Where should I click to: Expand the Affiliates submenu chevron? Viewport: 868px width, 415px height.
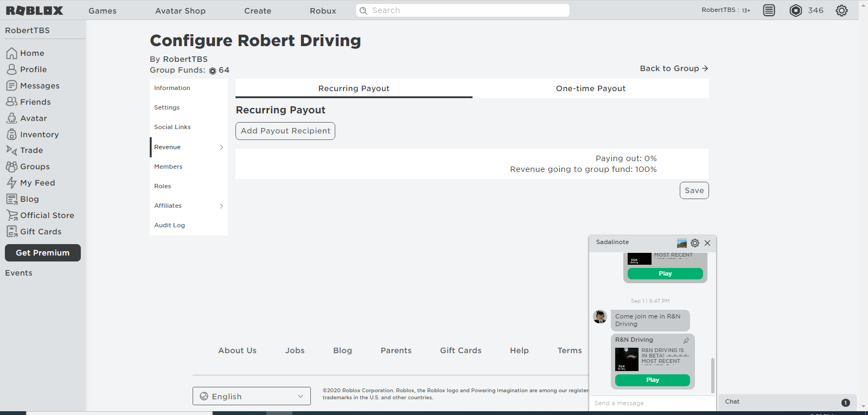(221, 206)
